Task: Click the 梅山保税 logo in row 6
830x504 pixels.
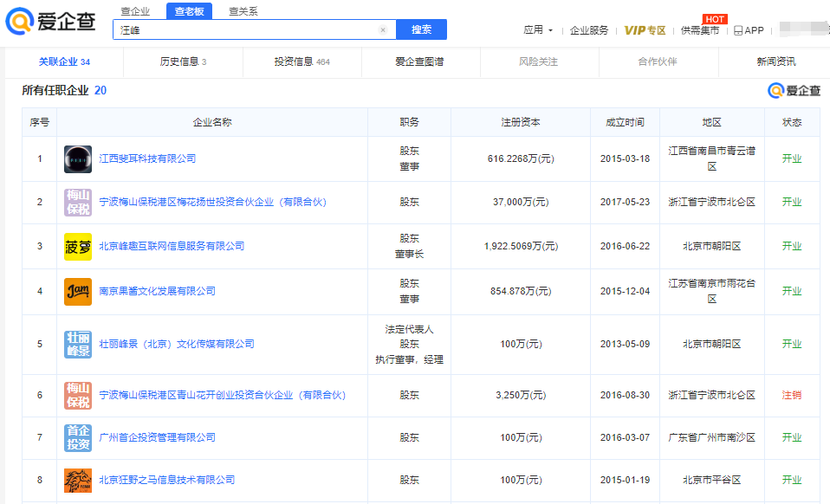Action: [78, 395]
